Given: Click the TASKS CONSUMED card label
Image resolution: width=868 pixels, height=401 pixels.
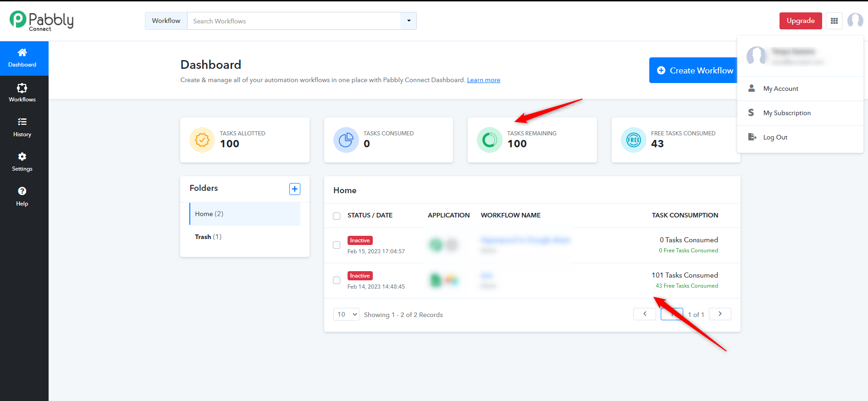Looking at the screenshot, I should coord(388,134).
